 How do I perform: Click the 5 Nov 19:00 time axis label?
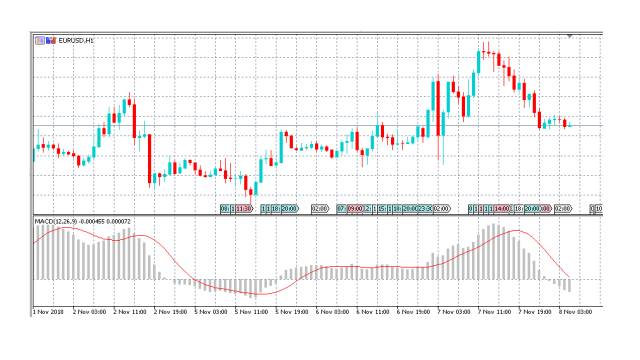291,312
